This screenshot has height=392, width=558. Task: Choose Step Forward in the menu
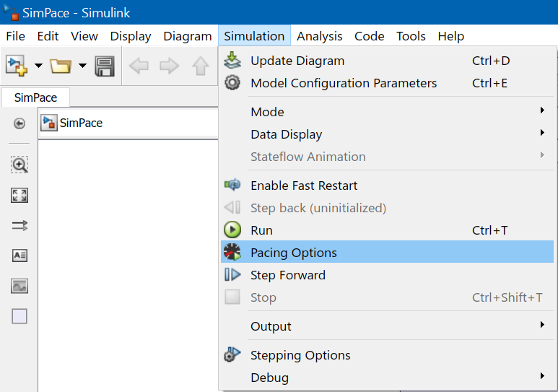click(288, 275)
